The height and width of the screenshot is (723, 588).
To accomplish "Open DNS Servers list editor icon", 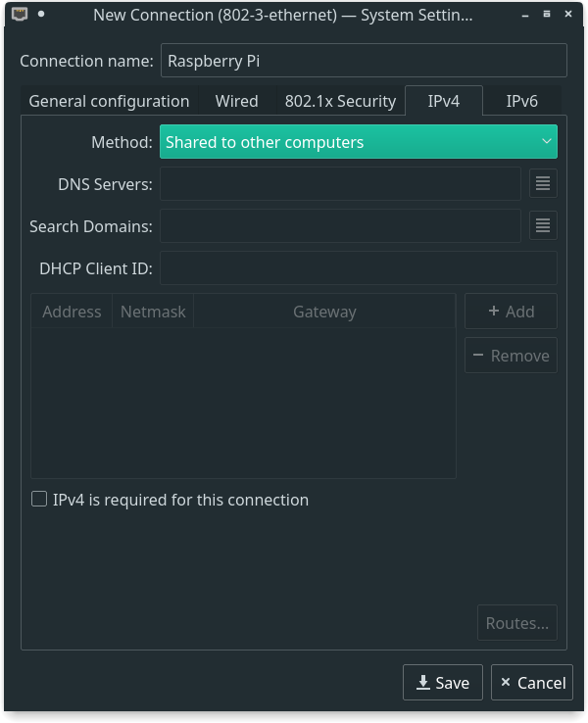I will click(x=543, y=183).
